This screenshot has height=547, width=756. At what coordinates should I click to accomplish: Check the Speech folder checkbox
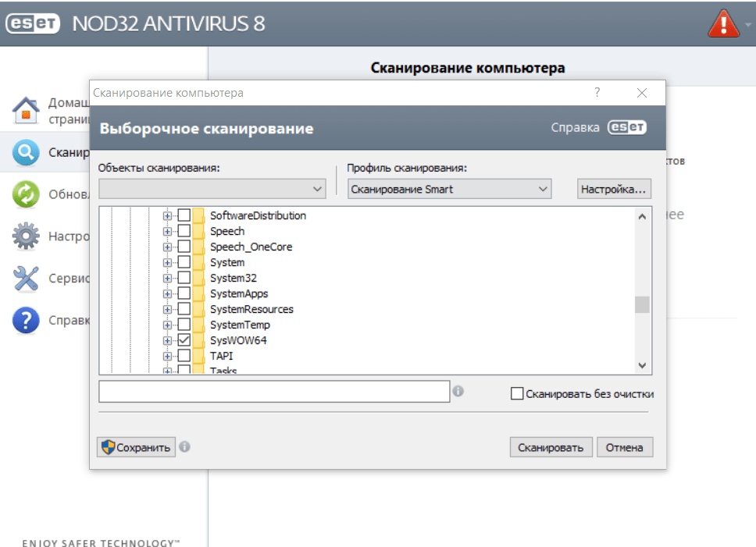184,231
